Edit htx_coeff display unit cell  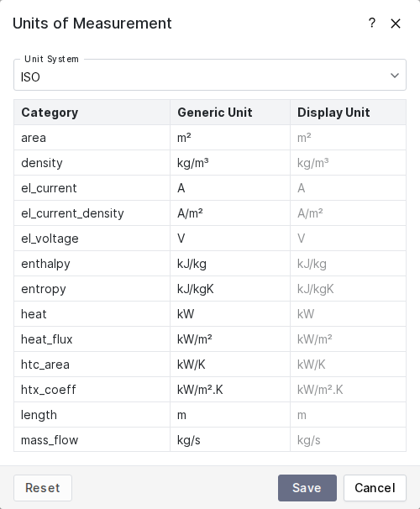click(348, 390)
